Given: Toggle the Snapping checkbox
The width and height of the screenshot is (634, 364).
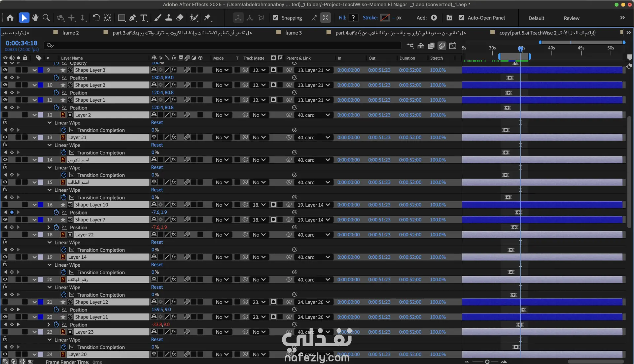Looking at the screenshot, I should coord(275,18).
